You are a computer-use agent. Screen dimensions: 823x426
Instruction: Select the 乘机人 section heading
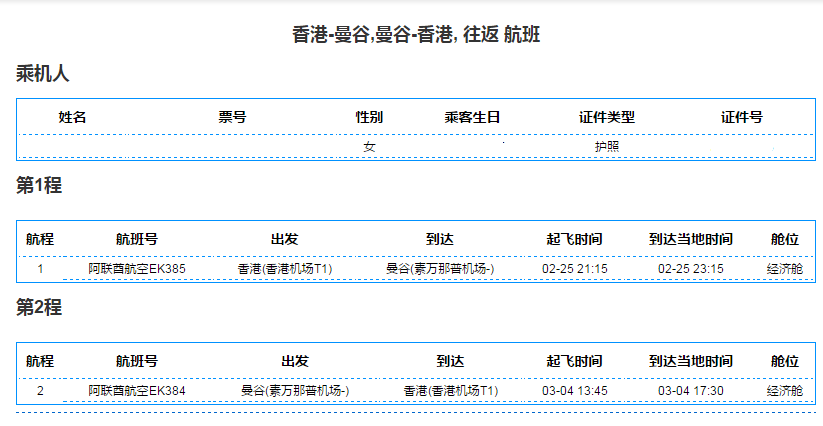(43, 73)
